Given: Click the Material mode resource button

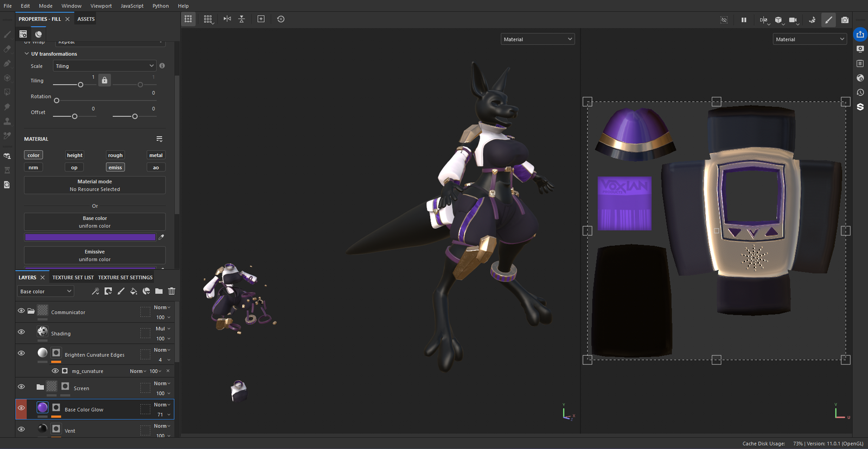Looking at the screenshot, I should coord(94,185).
